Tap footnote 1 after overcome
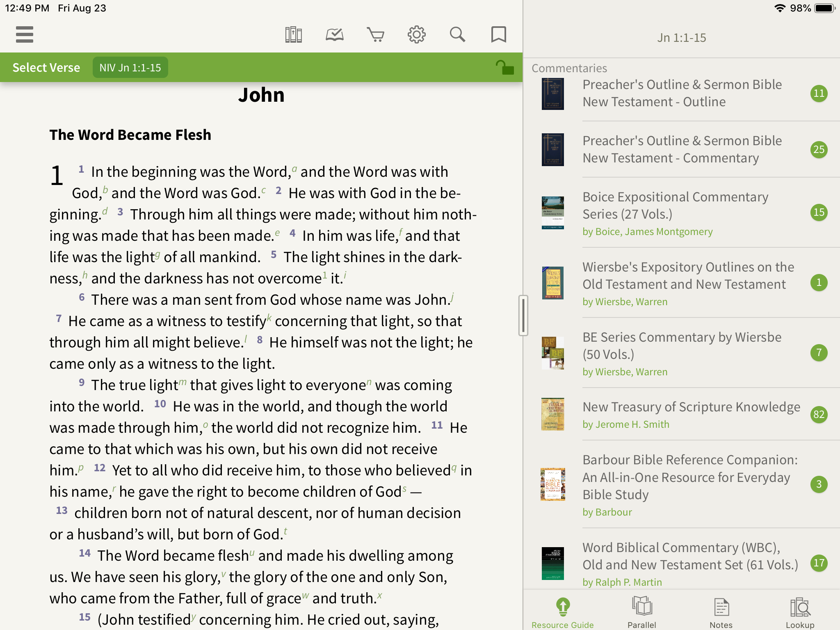Screen dimensions: 840x630 [325, 275]
